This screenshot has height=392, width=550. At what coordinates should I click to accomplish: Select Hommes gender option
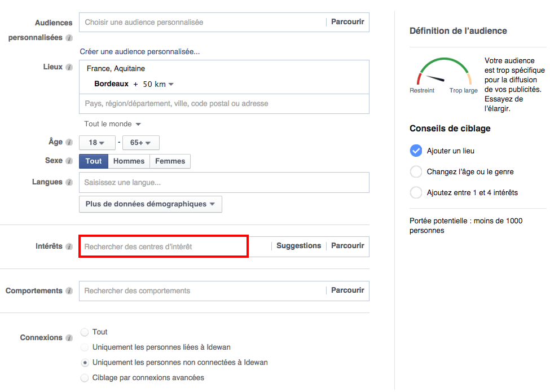pyautogui.click(x=129, y=161)
